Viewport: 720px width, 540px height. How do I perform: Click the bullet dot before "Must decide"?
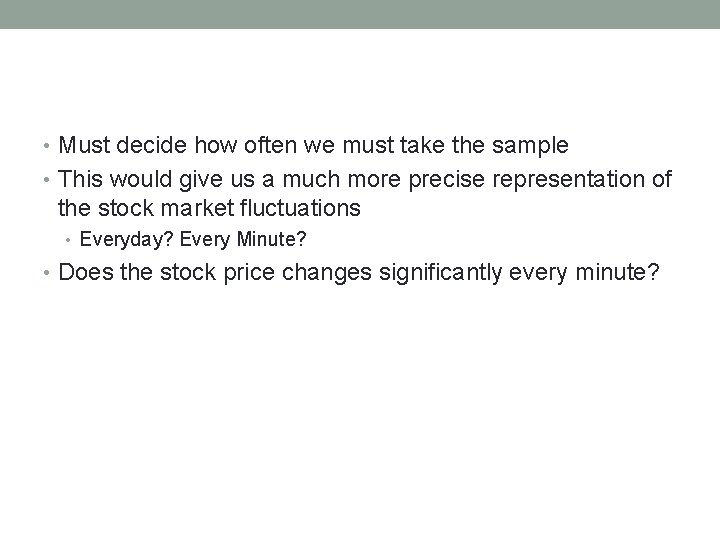pos(50,146)
